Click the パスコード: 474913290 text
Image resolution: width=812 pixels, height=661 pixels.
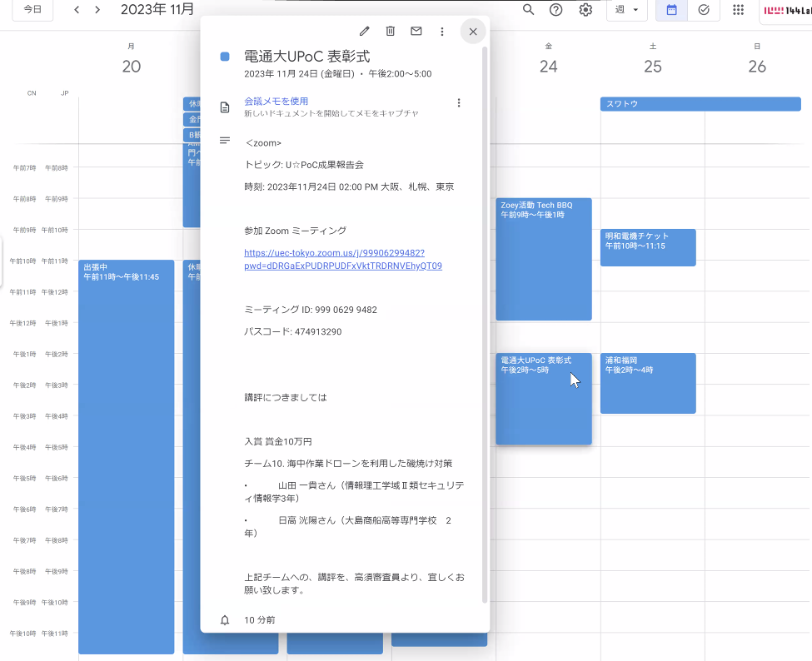click(x=292, y=332)
